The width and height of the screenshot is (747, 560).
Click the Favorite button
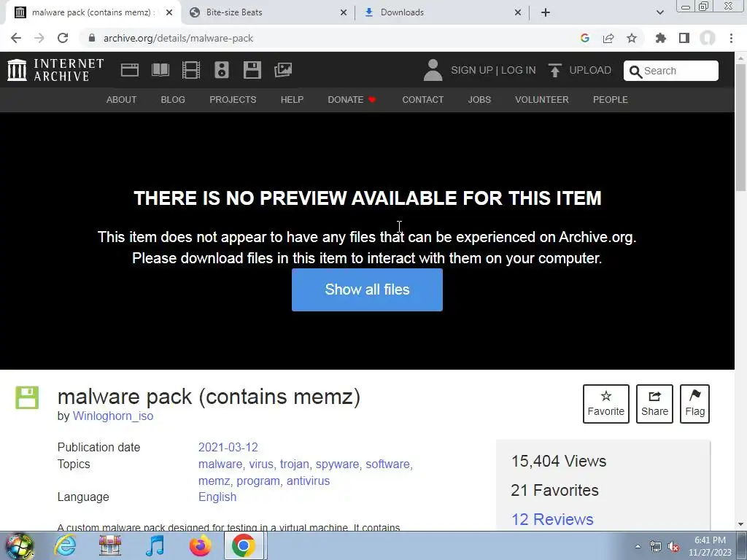pos(606,404)
